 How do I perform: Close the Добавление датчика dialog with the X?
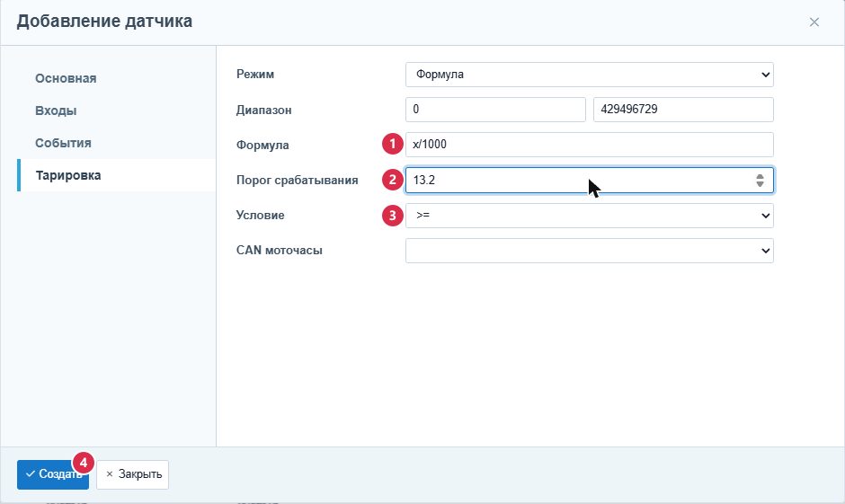[x=814, y=22]
